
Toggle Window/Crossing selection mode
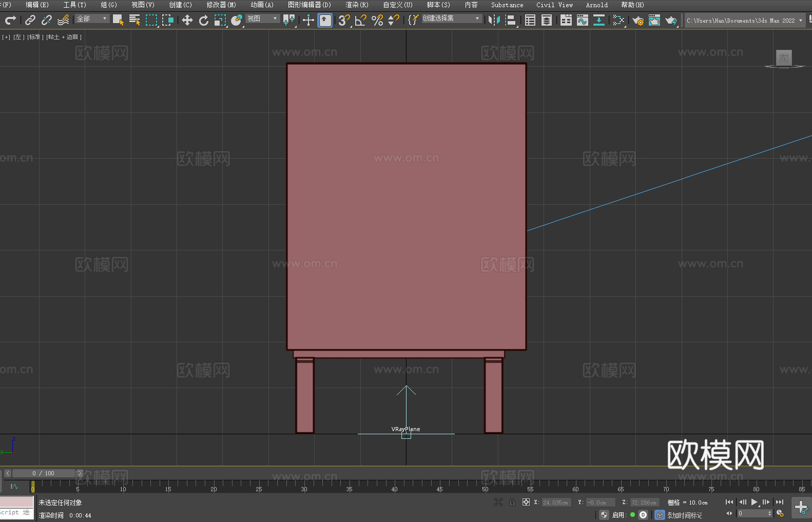point(168,20)
